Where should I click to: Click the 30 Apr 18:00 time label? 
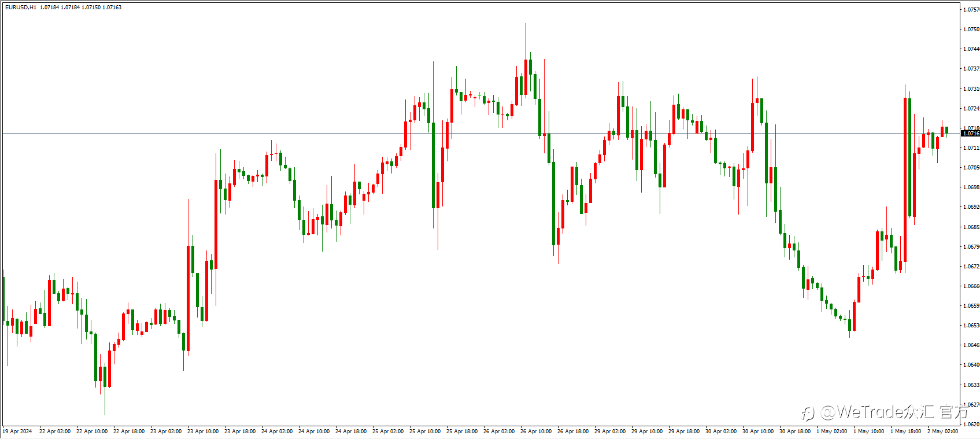[795, 431]
